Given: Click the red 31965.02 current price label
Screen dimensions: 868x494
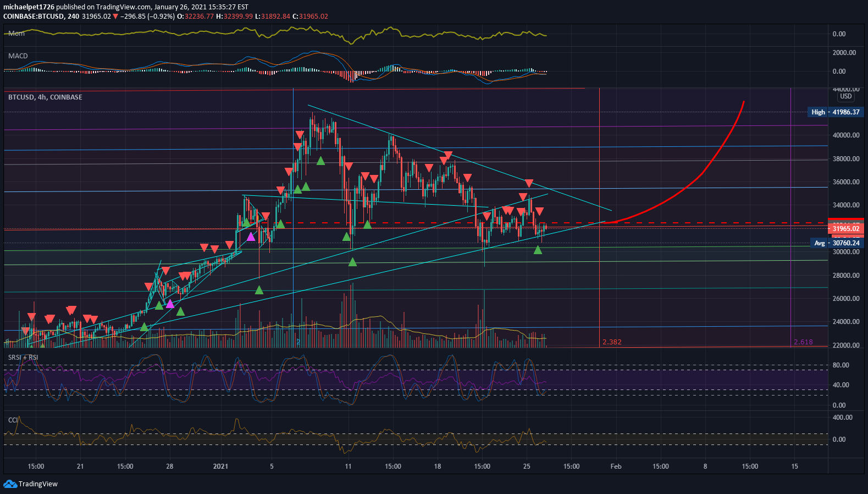Looking at the screenshot, I should [846, 229].
